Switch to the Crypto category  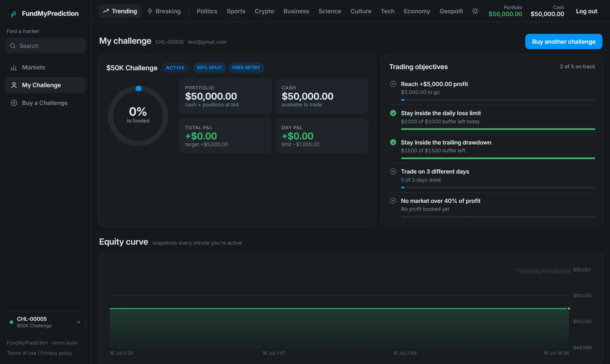pos(264,11)
